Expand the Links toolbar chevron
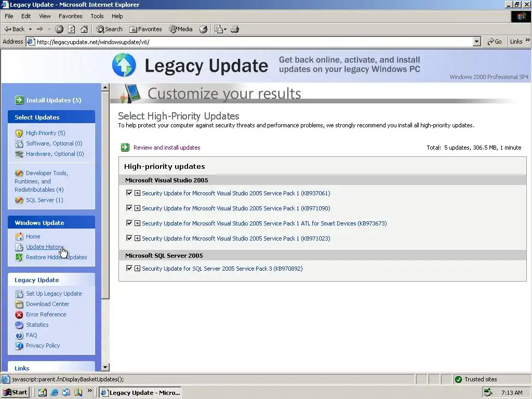The height and width of the screenshot is (399, 532). tap(528, 40)
